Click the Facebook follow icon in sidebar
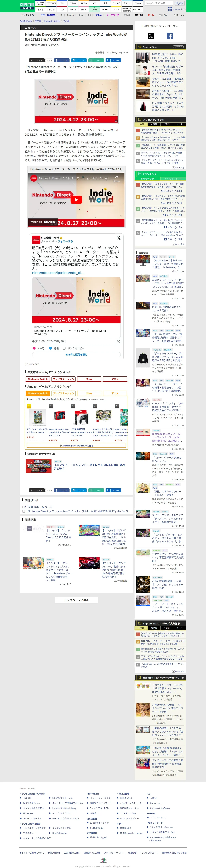This screenshot has height=868, width=206. [170, 36]
